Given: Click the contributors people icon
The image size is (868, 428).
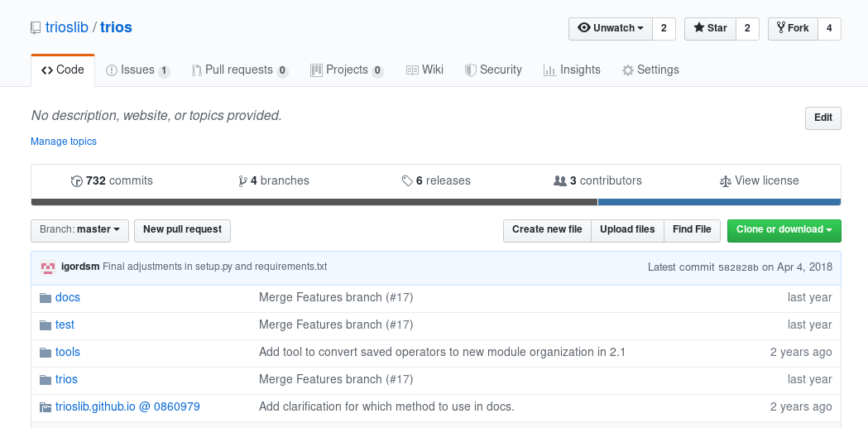Looking at the screenshot, I should pyautogui.click(x=560, y=181).
